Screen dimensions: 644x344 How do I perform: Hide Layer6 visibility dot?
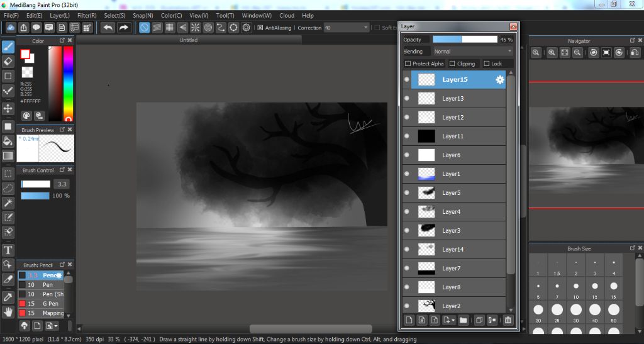tap(407, 155)
